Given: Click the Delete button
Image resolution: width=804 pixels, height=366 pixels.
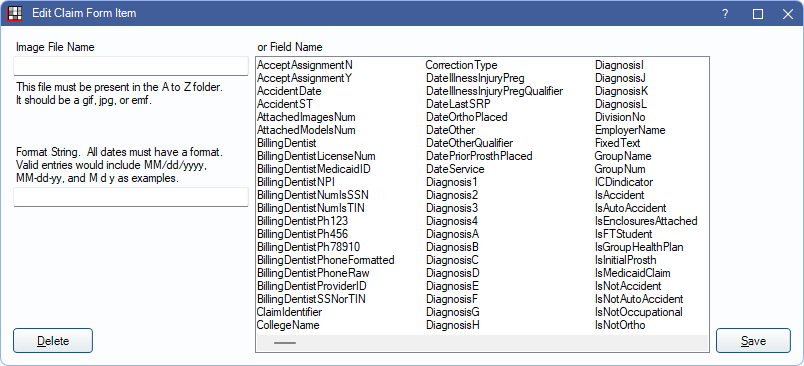Looking at the screenshot, I should tap(53, 341).
